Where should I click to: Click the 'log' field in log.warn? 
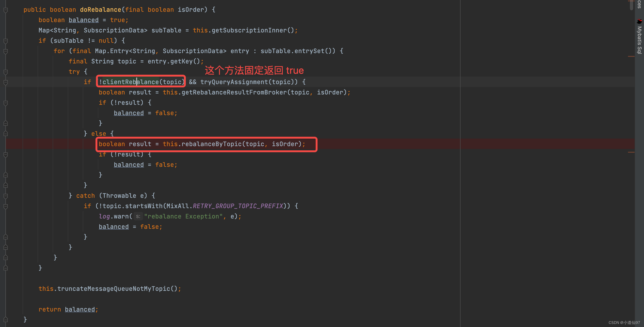coord(104,216)
